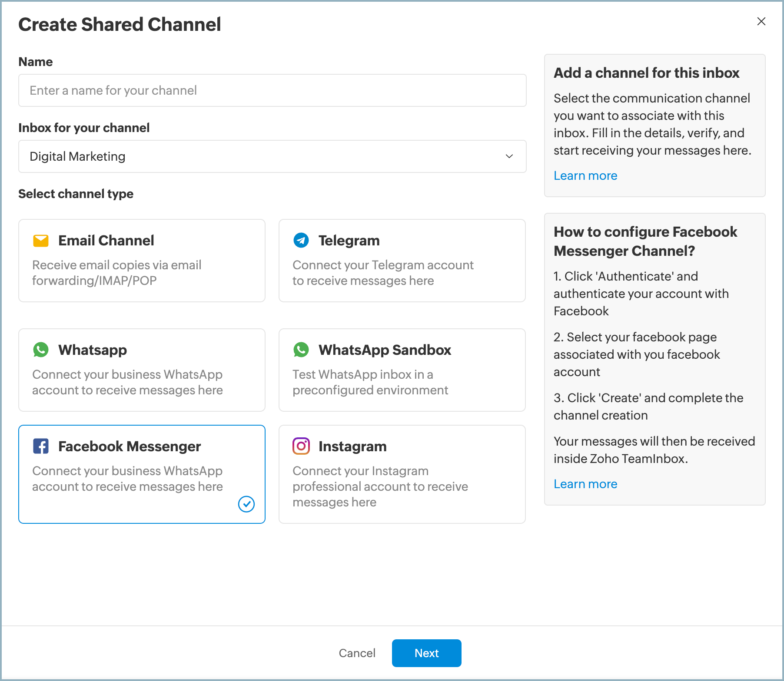The height and width of the screenshot is (681, 784).
Task: Open the Digital Marketing inbox dropdown
Action: 272,156
